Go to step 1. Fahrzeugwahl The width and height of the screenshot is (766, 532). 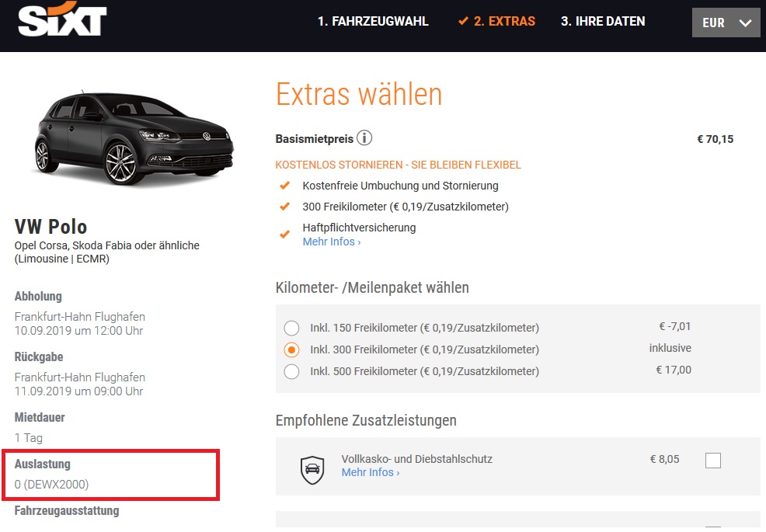click(373, 22)
